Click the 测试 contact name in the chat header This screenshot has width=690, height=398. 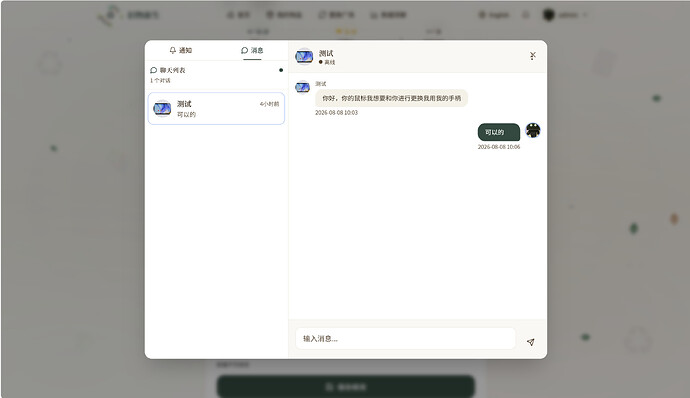click(326, 53)
